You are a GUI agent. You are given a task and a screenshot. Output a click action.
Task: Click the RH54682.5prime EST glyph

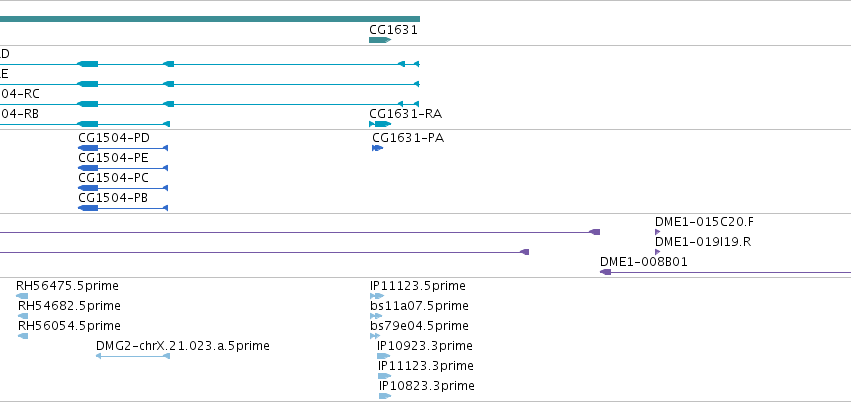click(23, 316)
